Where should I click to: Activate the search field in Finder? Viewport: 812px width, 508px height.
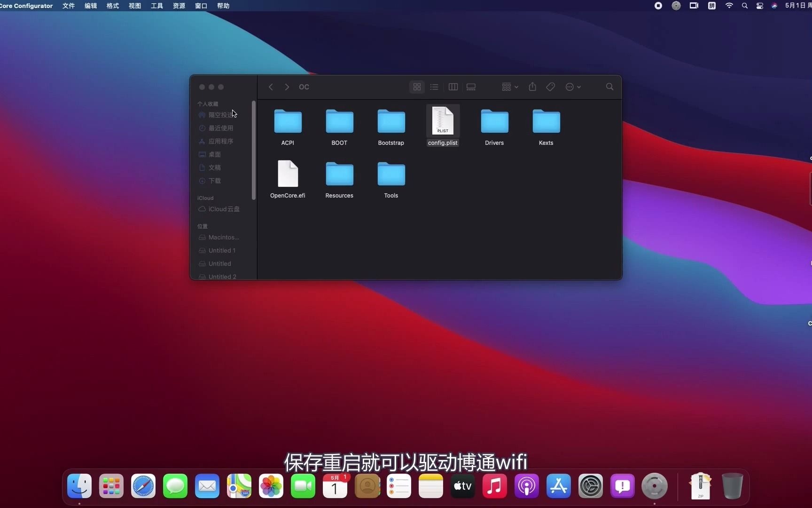click(609, 87)
